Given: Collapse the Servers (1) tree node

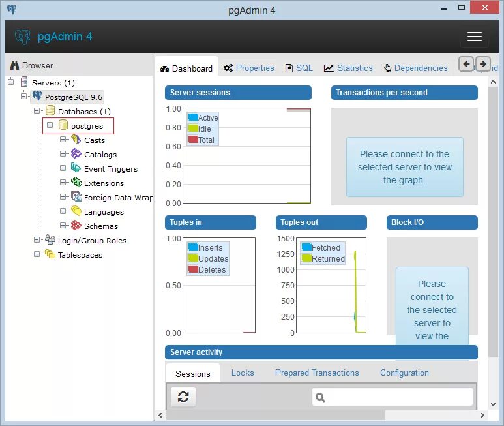Looking at the screenshot, I should [x=11, y=82].
